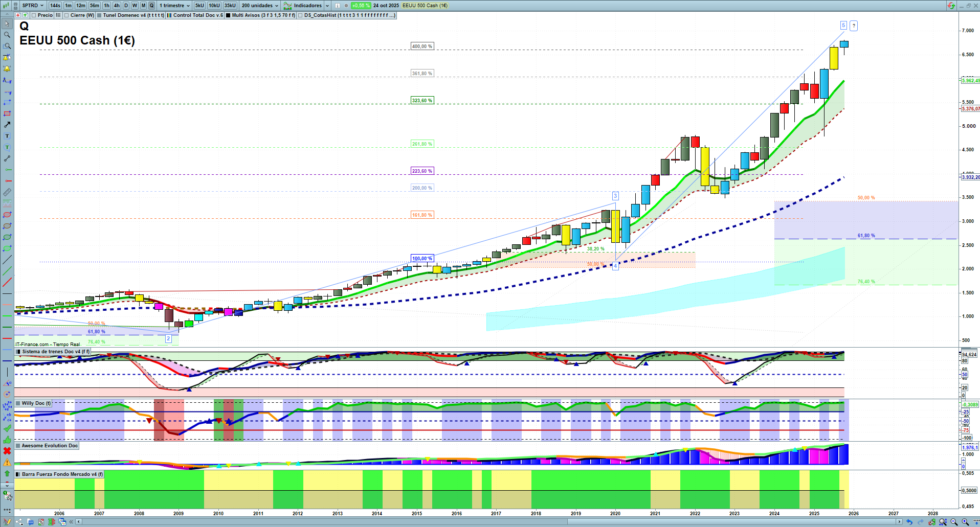Toggle the Precio checkbox
Viewport: 980px width, 527px height.
pyautogui.click(x=34, y=15)
